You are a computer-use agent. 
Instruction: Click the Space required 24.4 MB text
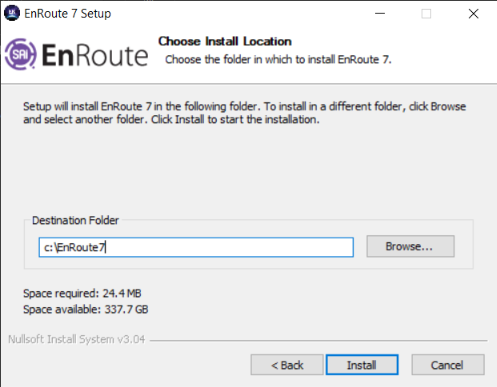pyautogui.click(x=82, y=293)
